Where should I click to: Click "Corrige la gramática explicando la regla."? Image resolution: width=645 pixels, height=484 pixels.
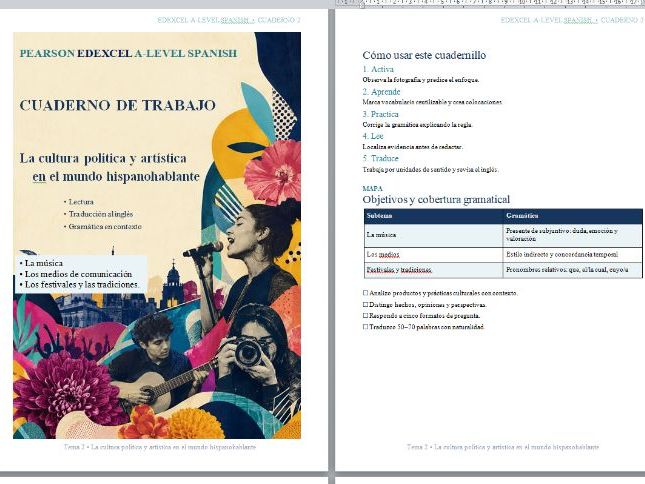coord(418,125)
